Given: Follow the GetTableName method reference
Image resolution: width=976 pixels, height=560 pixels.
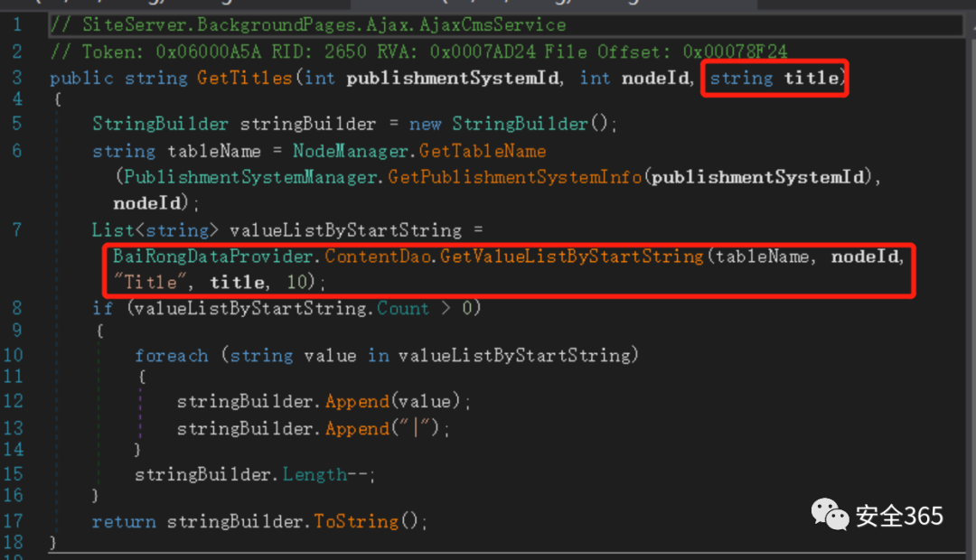Looking at the screenshot, I should [x=483, y=151].
